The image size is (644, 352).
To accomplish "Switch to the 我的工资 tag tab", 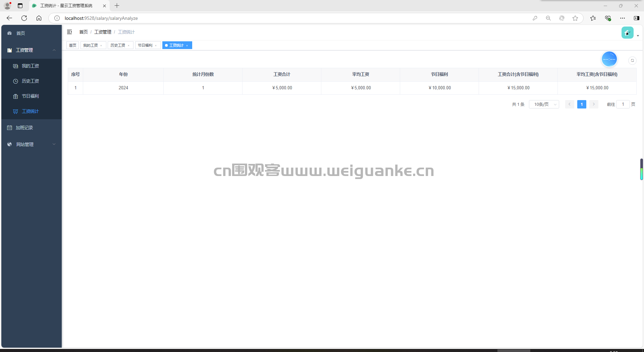I will tap(91, 45).
